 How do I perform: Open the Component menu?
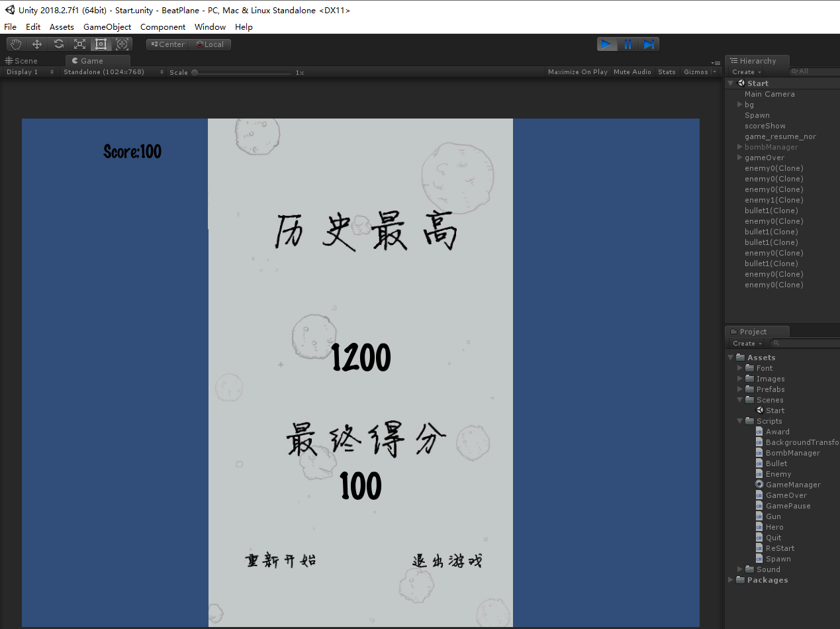(163, 27)
